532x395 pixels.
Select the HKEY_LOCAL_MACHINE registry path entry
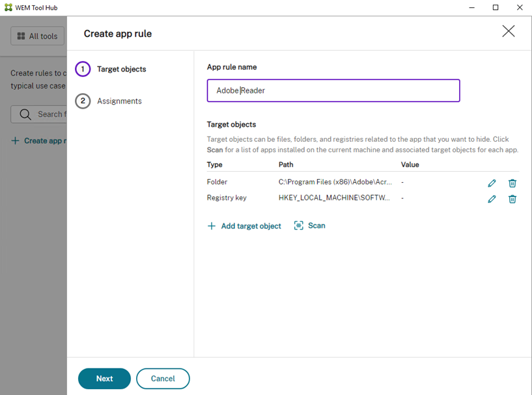pos(334,198)
